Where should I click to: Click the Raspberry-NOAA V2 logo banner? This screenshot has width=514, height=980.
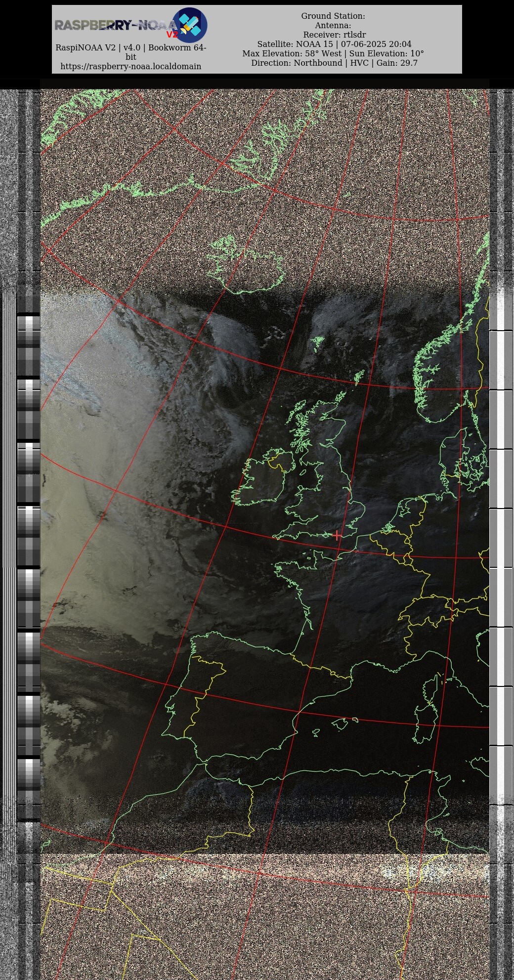[131, 25]
